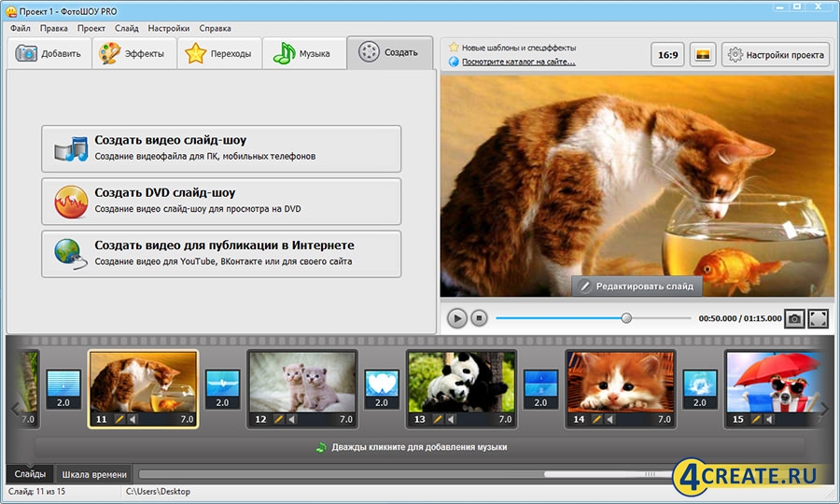Open the Правка menu
The image size is (840, 504).
point(53,28)
